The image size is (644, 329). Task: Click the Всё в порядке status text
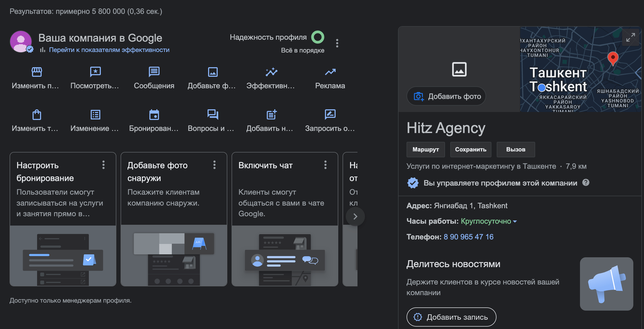click(x=303, y=50)
